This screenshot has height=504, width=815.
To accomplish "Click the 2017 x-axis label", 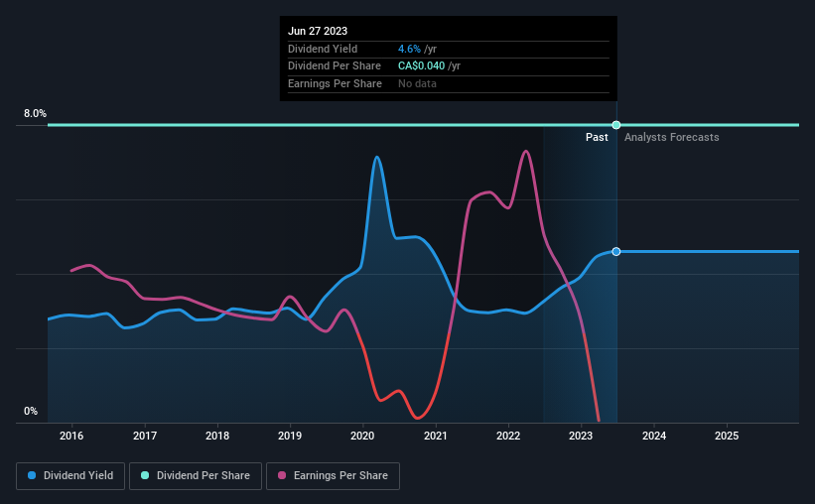I will [145, 436].
